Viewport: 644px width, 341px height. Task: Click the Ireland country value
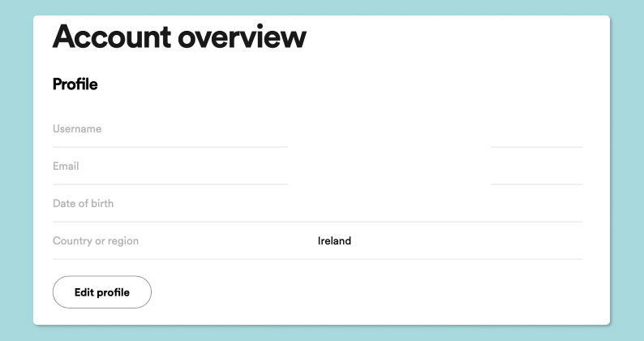[x=334, y=241]
